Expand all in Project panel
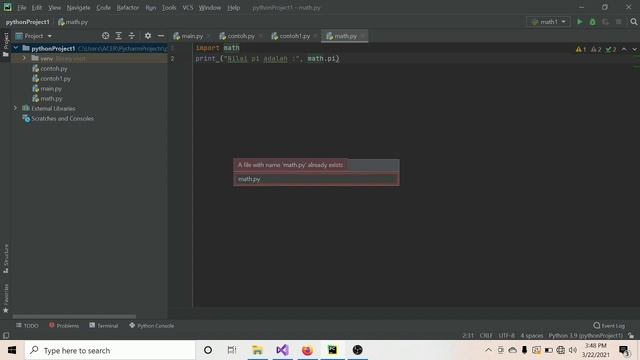Image resolution: width=640 pixels, height=360 pixels. point(118,36)
